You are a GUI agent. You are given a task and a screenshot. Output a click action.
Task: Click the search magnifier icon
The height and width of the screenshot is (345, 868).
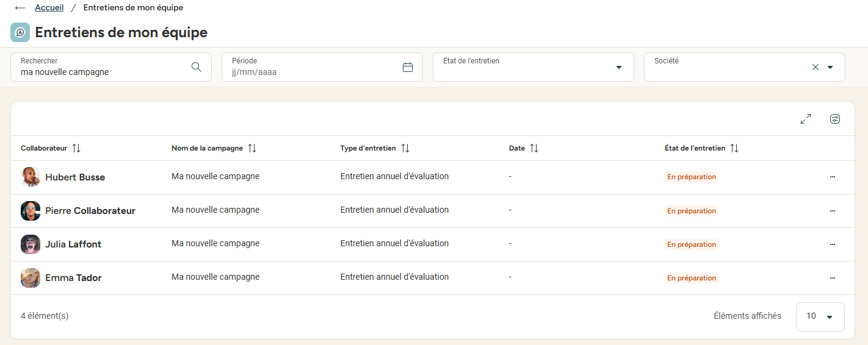pyautogui.click(x=197, y=67)
